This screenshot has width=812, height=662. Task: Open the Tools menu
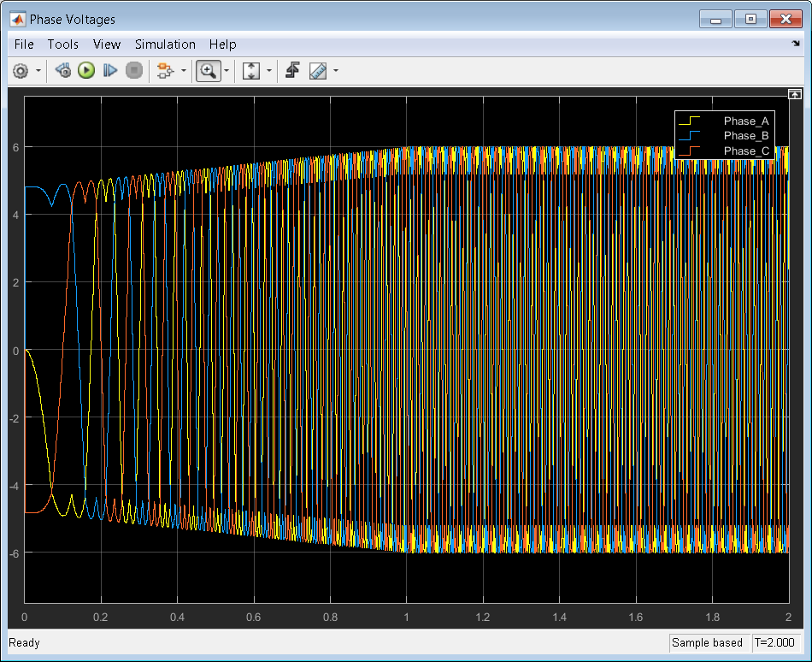62,44
